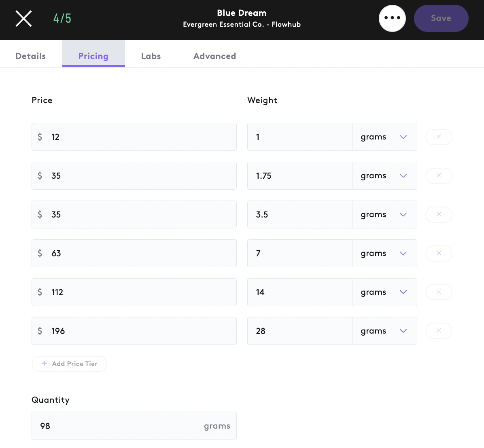484x448 pixels.
Task: Click the grams unit beside Quantity
Action: [217, 426]
